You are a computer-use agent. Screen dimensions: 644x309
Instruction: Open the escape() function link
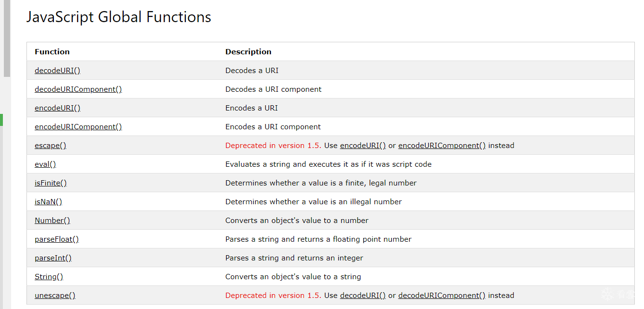pyautogui.click(x=50, y=146)
